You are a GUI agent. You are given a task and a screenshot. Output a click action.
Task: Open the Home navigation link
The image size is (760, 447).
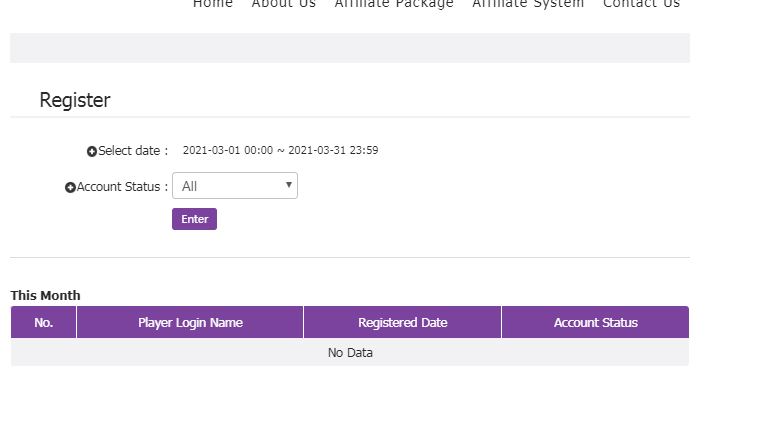pos(212,5)
